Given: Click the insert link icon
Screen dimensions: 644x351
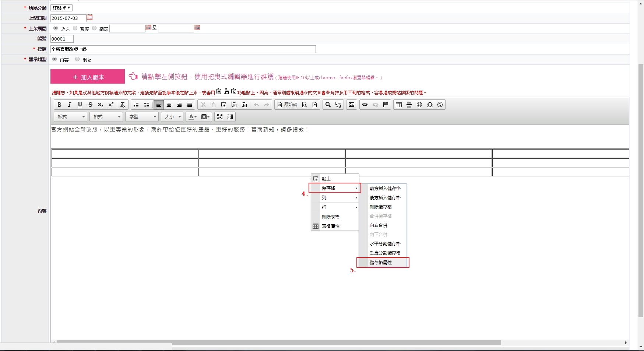Looking at the screenshot, I should point(365,105).
